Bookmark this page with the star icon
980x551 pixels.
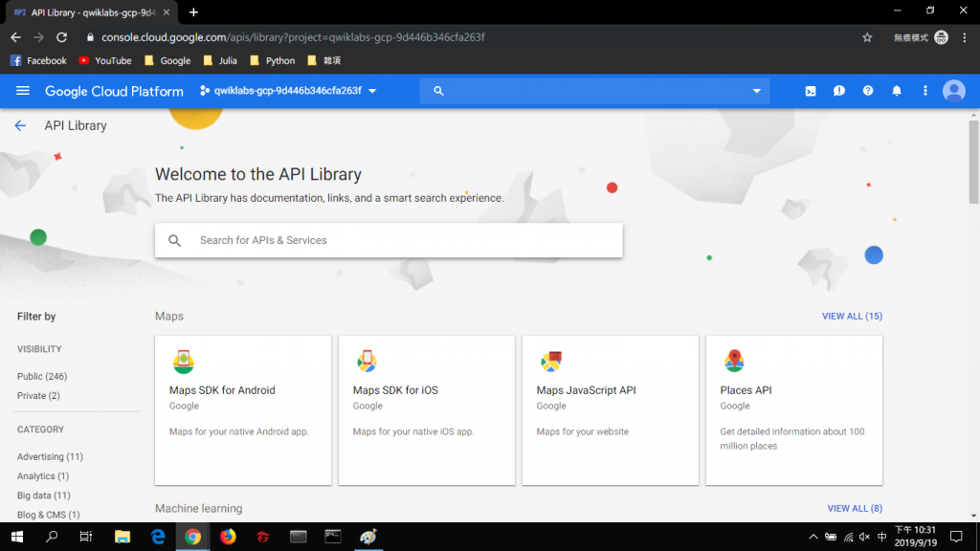(x=867, y=37)
